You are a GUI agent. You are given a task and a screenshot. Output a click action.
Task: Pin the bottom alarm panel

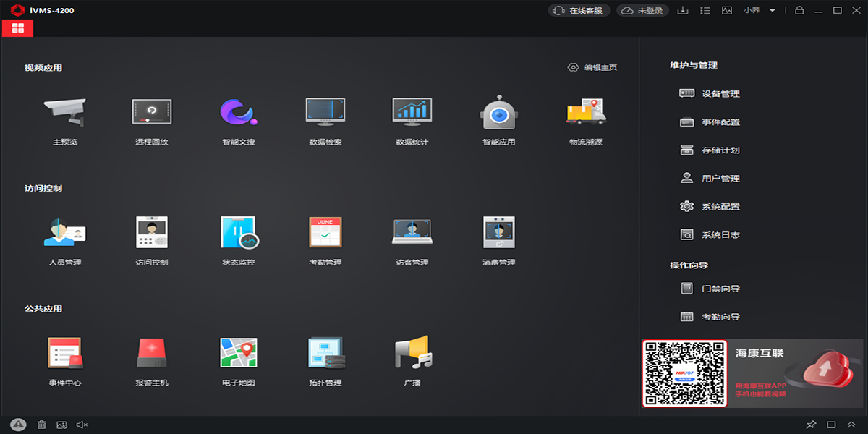click(811, 425)
